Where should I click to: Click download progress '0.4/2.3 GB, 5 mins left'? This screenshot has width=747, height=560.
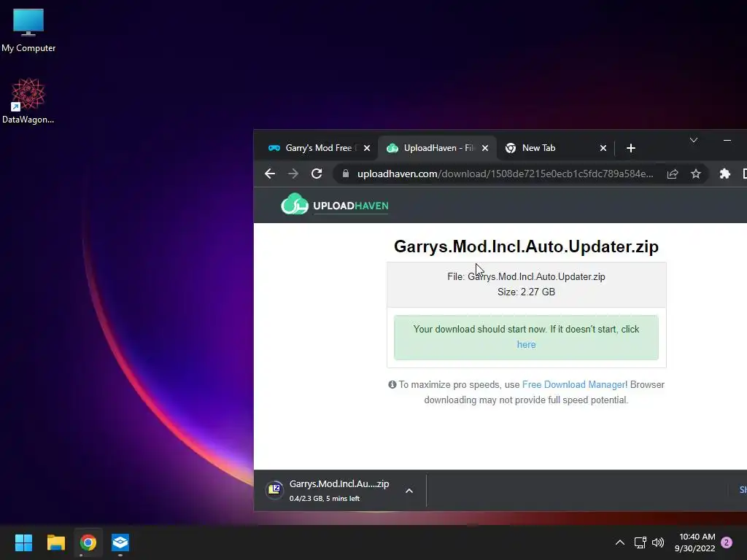coord(325,499)
